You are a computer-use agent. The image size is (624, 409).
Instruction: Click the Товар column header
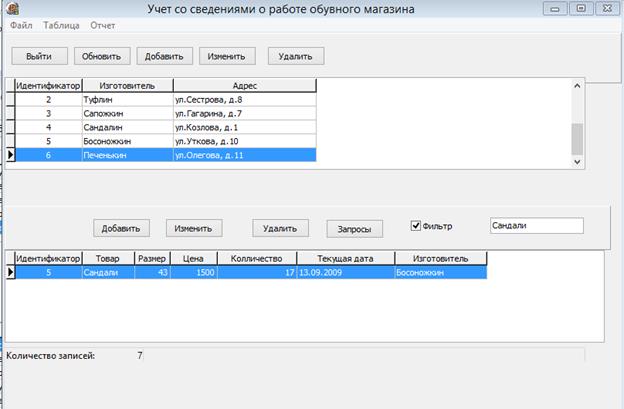(x=108, y=259)
